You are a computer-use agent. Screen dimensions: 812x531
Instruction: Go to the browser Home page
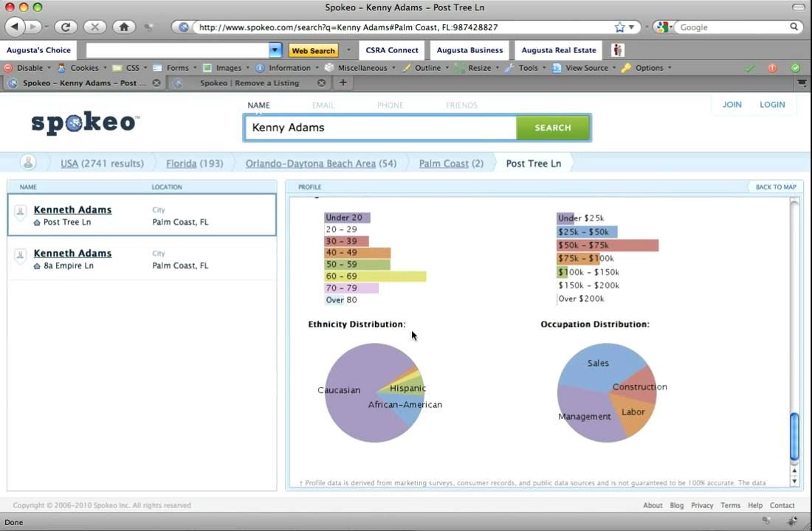point(124,27)
